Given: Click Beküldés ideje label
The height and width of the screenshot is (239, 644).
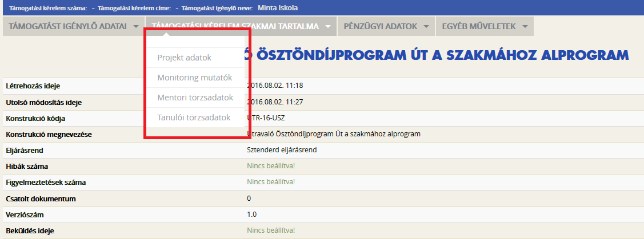Looking at the screenshot, I should pos(30,231).
